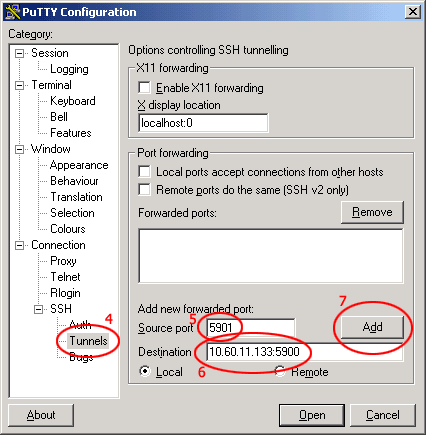Click the Open button
426x435 pixels.
pos(312,415)
